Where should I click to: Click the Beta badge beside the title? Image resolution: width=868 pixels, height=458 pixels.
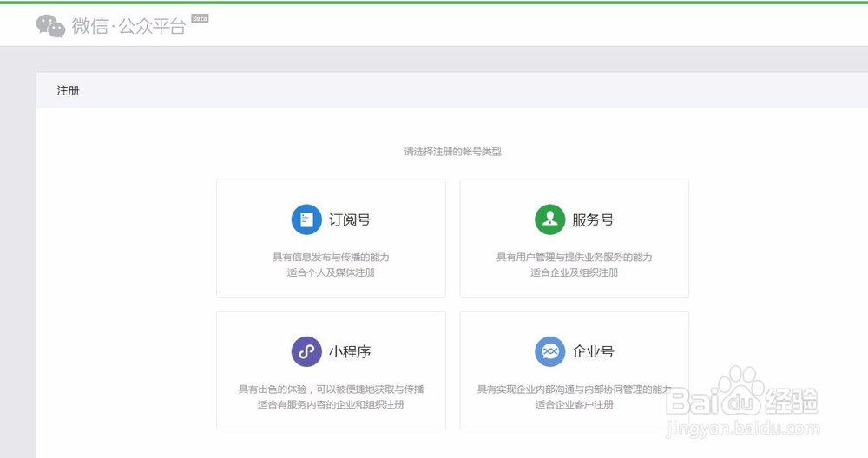coord(200,19)
